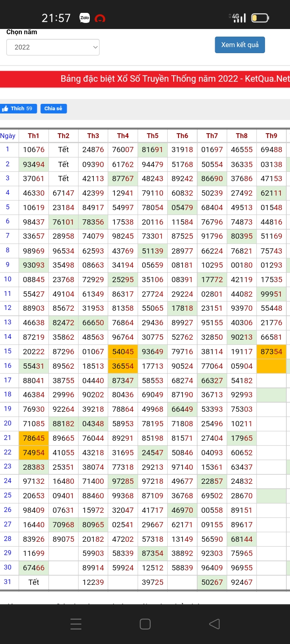Tap the red headphone notification icon

coord(100,18)
